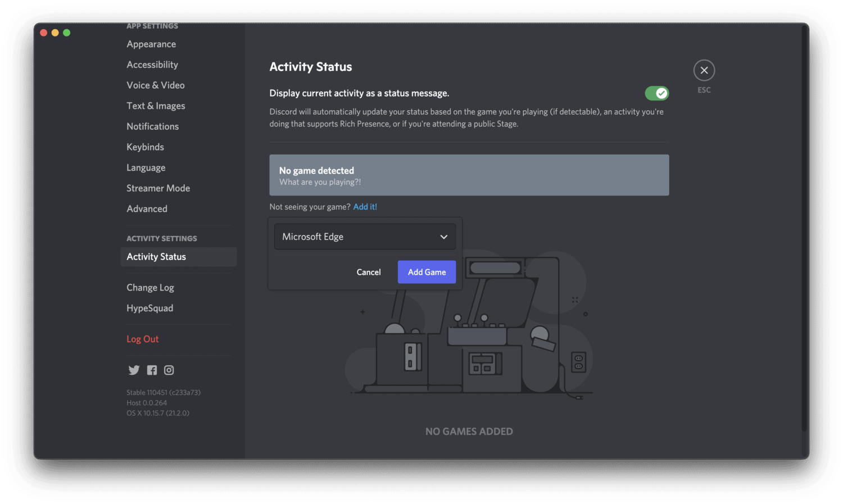The width and height of the screenshot is (843, 504).
Task: Click the Add it! link
Action: (x=365, y=206)
